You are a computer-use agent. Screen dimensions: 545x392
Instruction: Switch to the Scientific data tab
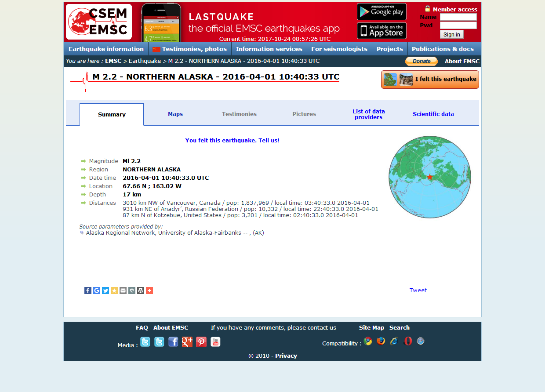[x=433, y=114]
